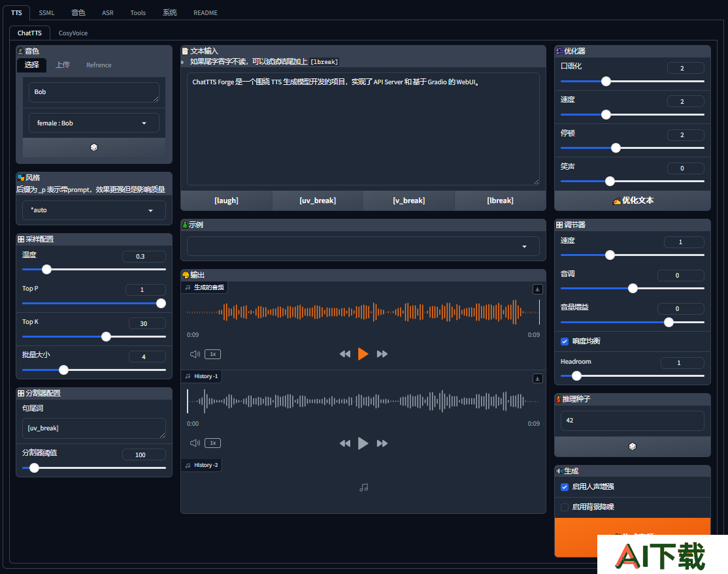This screenshot has width=728, height=574.
Task: Click the empty music note in History-2
Action: [x=363, y=487]
